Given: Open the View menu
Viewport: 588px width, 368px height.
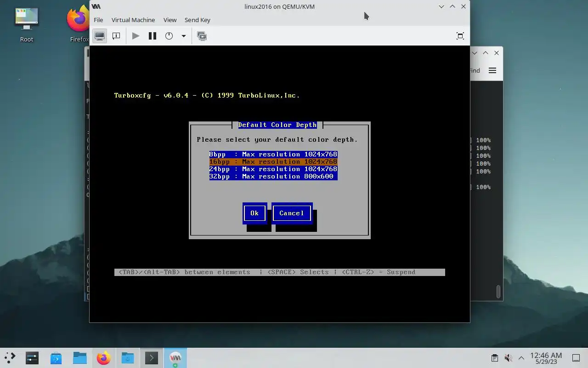Looking at the screenshot, I should click(x=170, y=20).
